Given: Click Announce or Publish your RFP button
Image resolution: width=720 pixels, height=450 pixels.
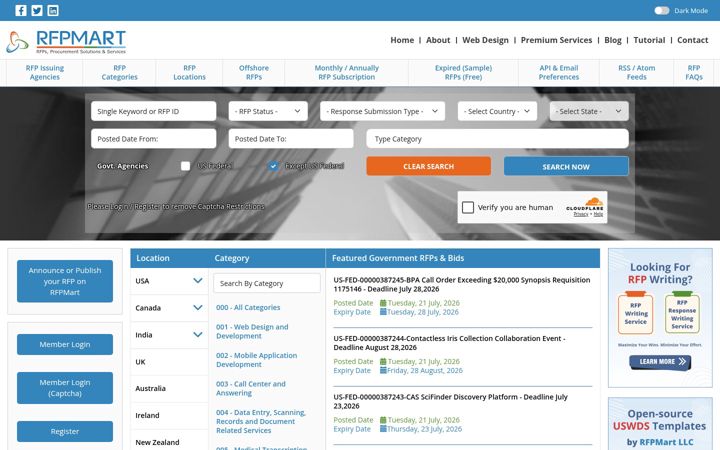Looking at the screenshot, I should tap(65, 281).
